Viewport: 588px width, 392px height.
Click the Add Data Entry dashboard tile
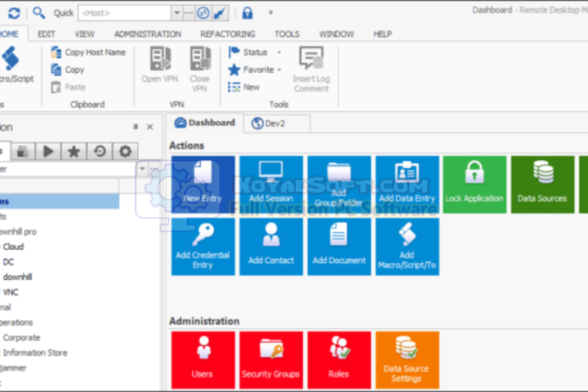pos(408,185)
